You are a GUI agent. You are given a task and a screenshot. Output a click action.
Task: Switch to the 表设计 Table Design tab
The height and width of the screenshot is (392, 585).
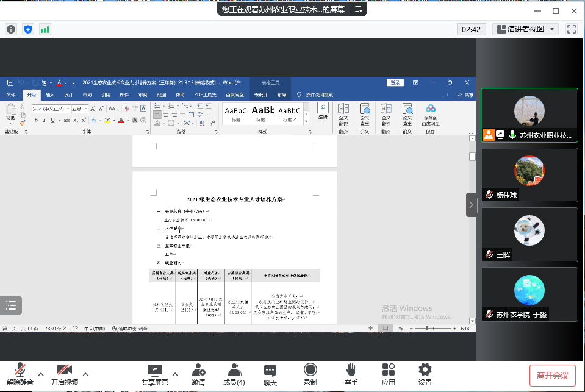point(261,94)
